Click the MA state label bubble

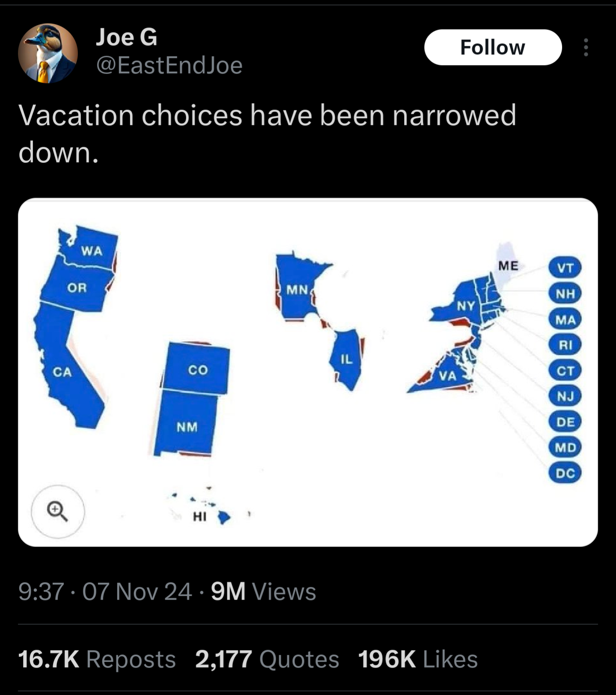565,319
